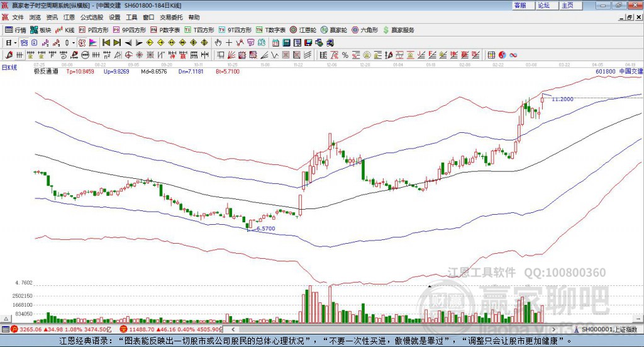Open the 六角形 hexagon tool

click(x=365, y=30)
